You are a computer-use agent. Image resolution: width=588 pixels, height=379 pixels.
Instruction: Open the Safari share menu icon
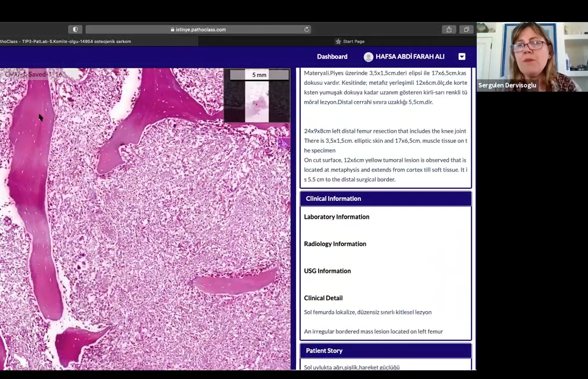[x=449, y=30]
